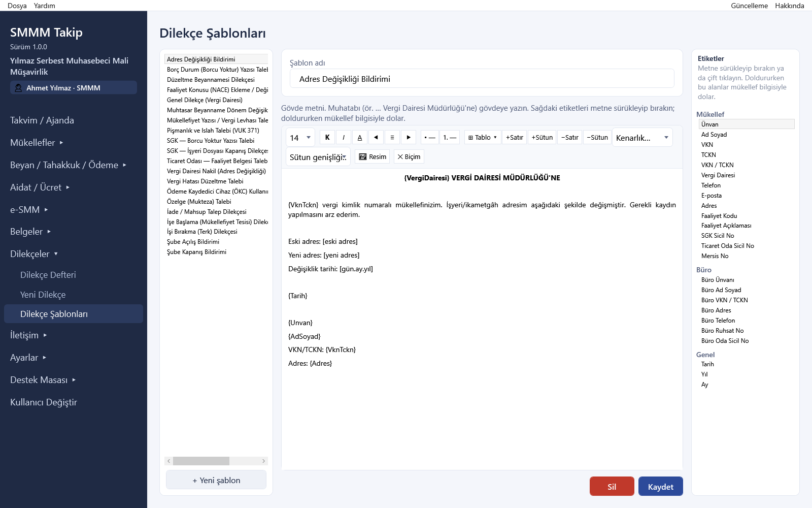Expand the e-SMMM section
Image resolution: width=812 pixels, height=508 pixels.
[x=29, y=210]
